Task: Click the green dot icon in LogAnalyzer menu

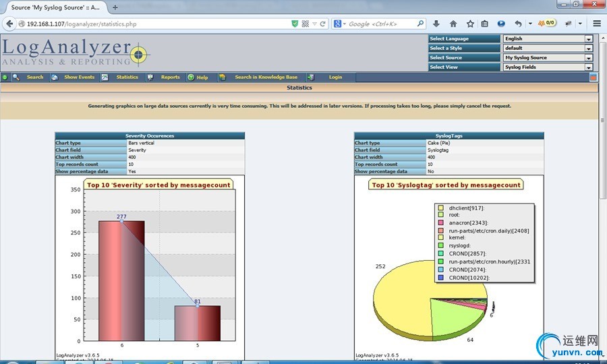Action: [5, 78]
